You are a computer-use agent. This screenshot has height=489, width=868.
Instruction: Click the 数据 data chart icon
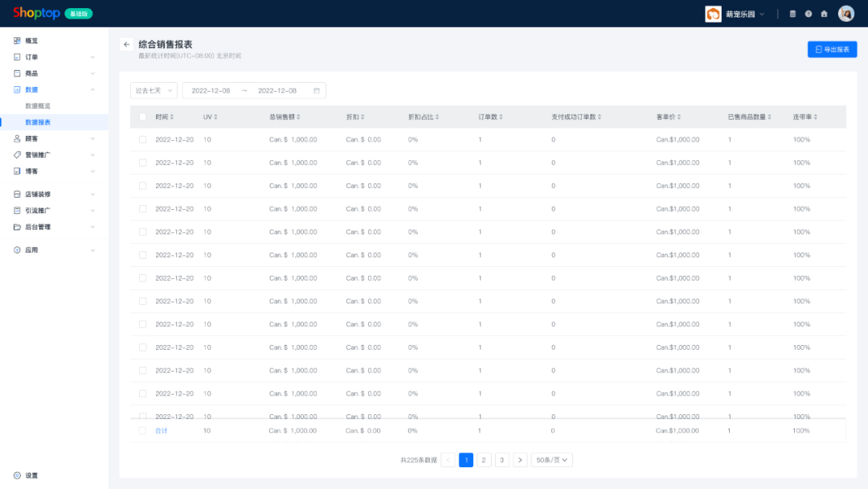[17, 90]
